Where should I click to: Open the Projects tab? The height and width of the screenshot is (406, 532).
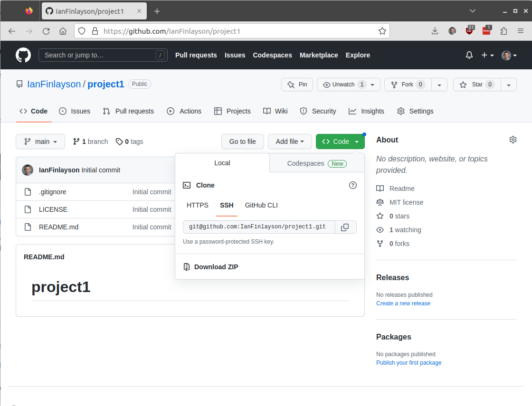tap(232, 111)
